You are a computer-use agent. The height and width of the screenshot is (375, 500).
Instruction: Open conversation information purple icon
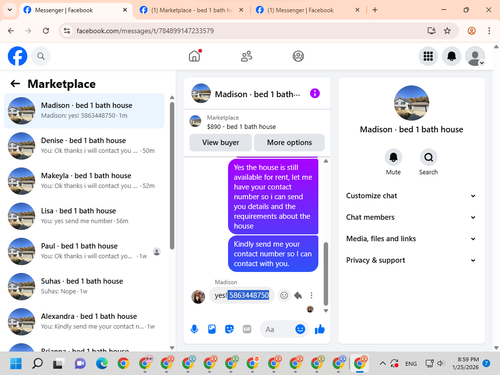[x=315, y=93]
